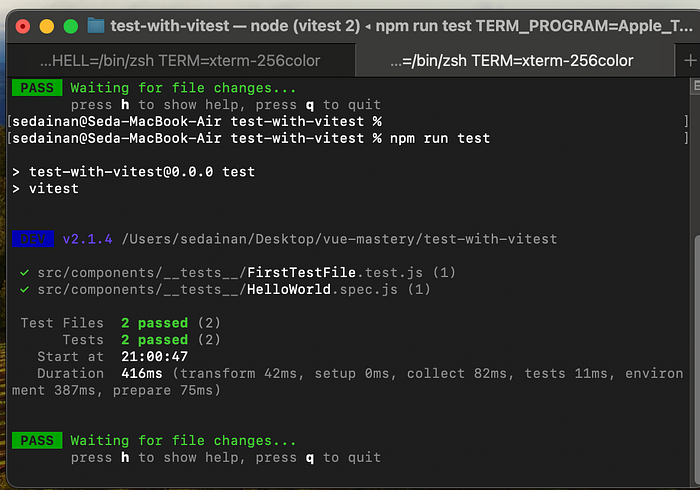This screenshot has width=700, height=490.
Task: Click the npm run test command line
Action: coord(440,138)
